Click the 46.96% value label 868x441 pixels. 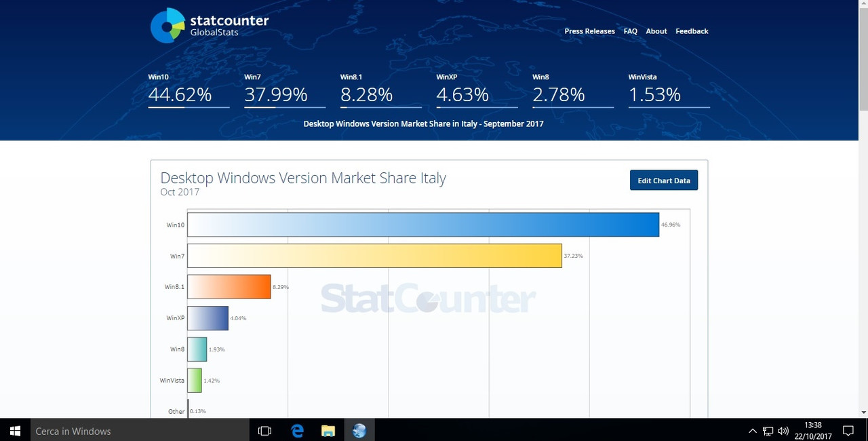point(671,225)
